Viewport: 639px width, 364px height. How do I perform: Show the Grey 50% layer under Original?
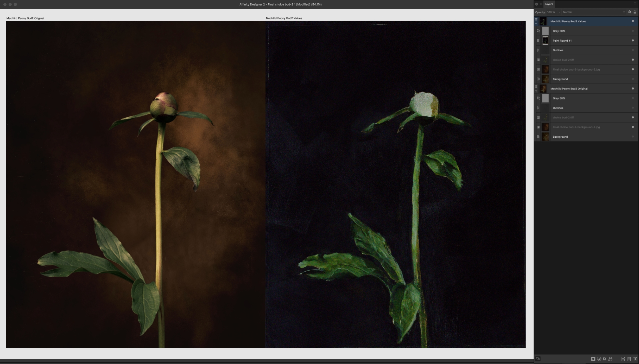click(633, 98)
